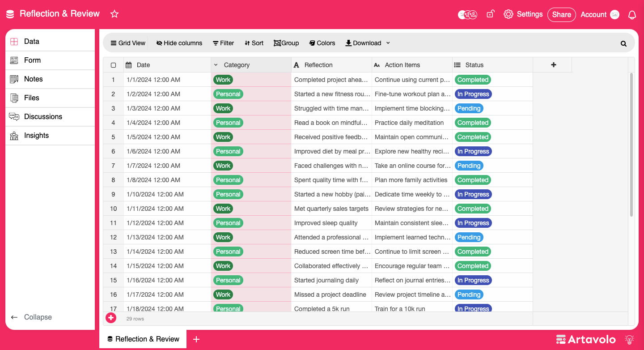Open Form section in sidebar
The image size is (644, 350).
(50, 60)
